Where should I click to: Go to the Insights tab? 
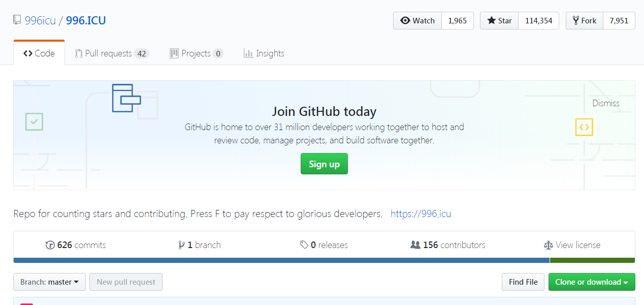tap(264, 53)
